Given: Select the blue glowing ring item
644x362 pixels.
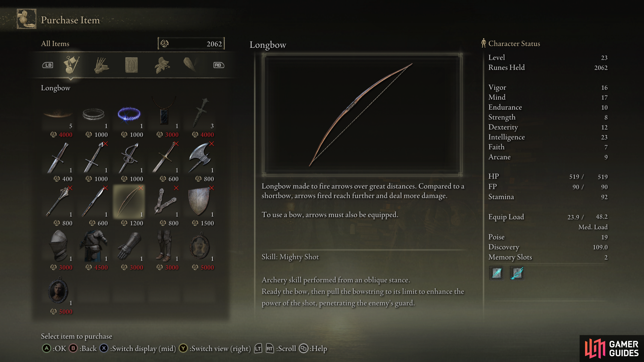Looking at the screenshot, I should point(129,114).
